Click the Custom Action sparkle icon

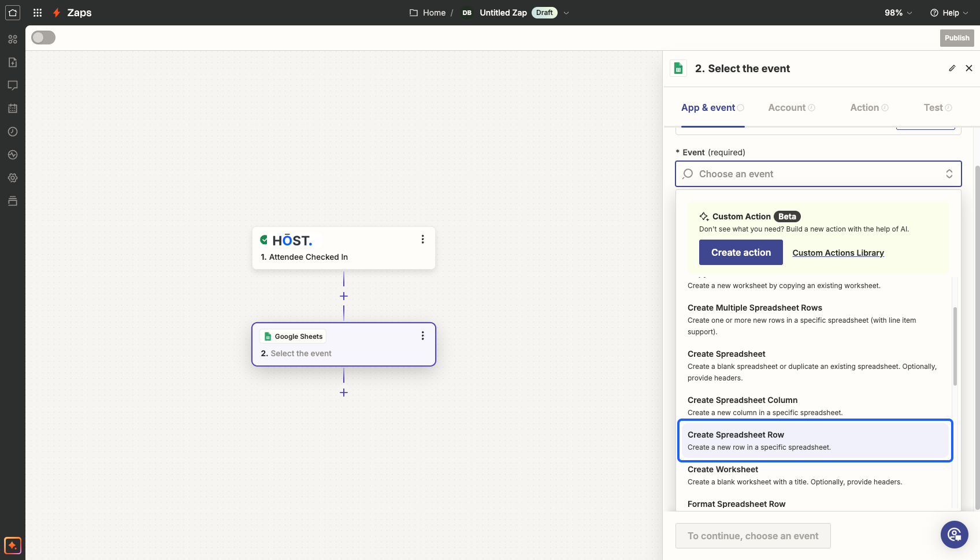tap(704, 216)
